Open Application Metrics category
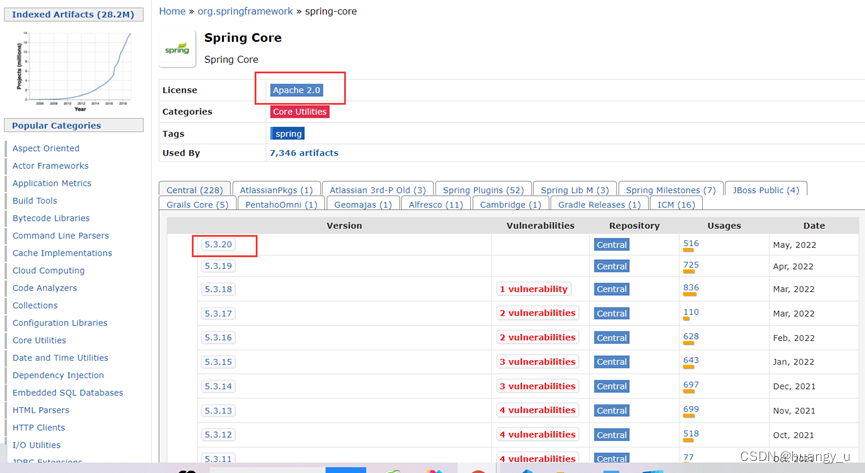Image resolution: width=865 pixels, height=473 pixels. pos(52,183)
